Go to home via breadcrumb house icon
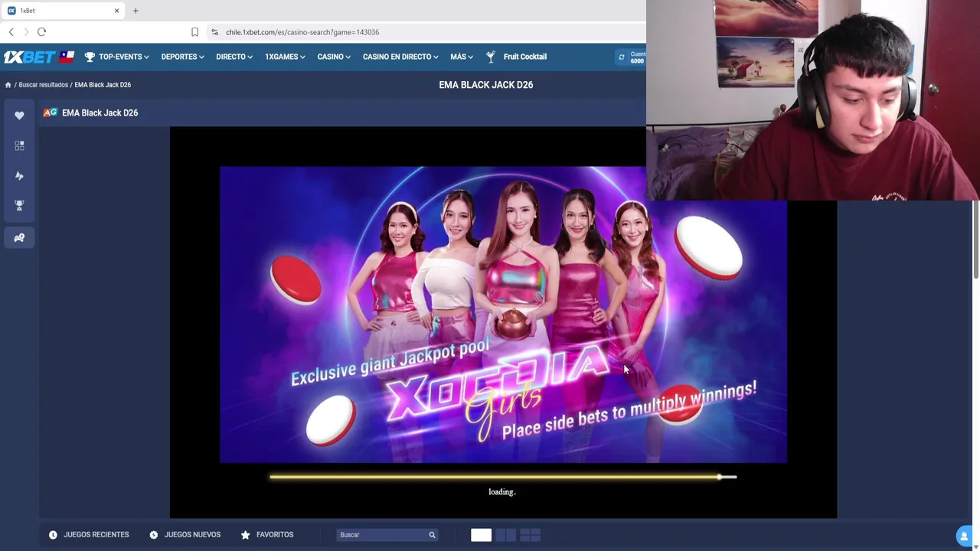Viewport: 980px width, 551px height. tap(8, 85)
